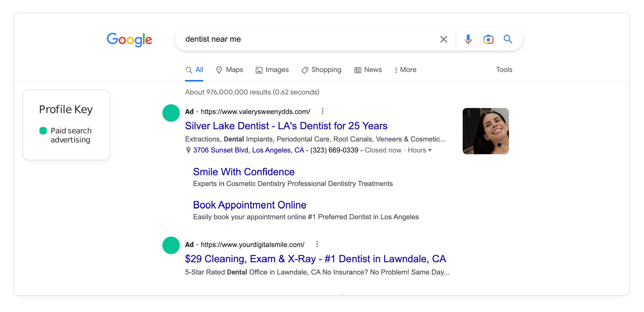Viewport: 644px width, 312px height.
Task: Click '5-Star Rated Dental Office in Lawndale' description
Action: [x=317, y=272]
